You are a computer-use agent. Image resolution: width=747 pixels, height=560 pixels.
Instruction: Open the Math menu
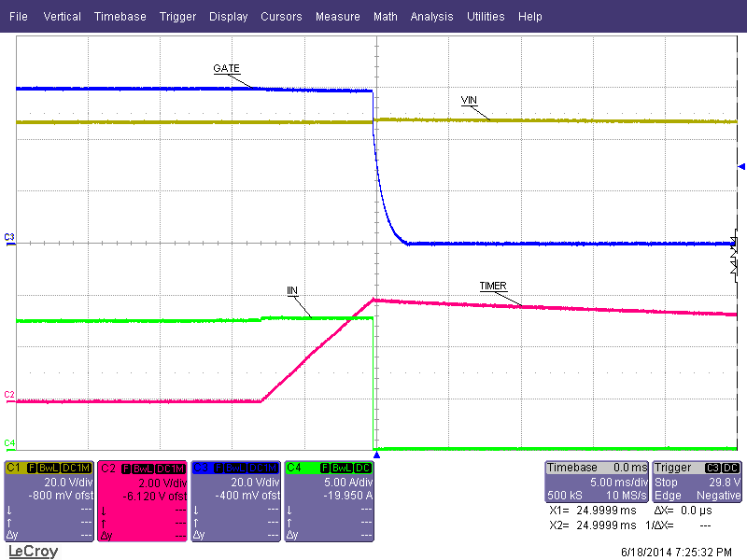(x=385, y=17)
